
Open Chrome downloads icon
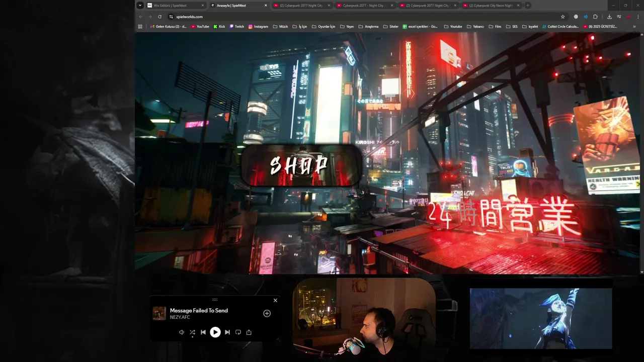point(609,17)
